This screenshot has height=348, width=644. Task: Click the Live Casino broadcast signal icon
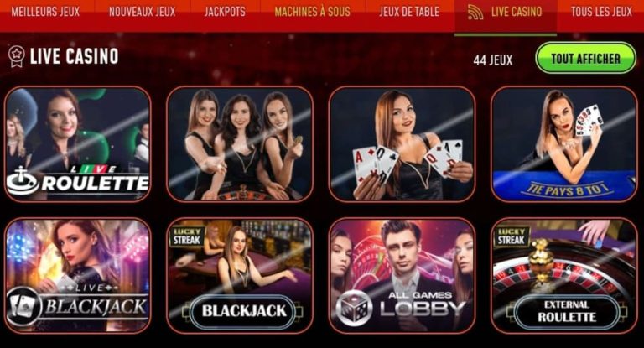[x=475, y=12]
